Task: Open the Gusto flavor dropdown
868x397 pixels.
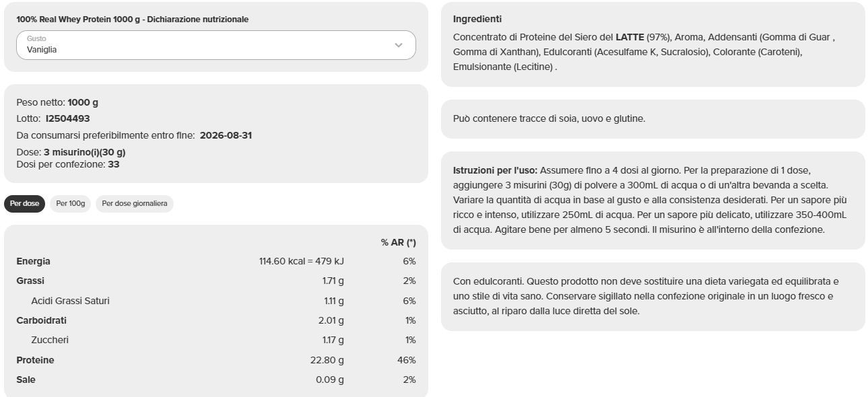Action: [215, 45]
